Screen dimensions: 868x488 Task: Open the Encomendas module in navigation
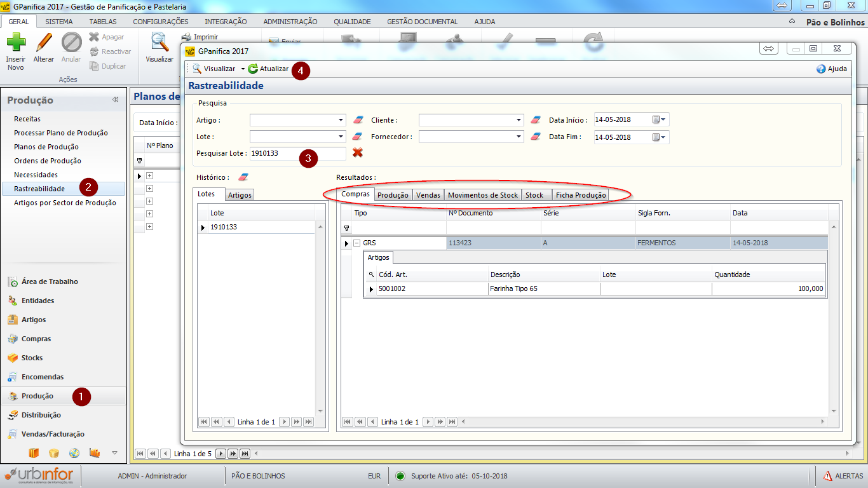[x=43, y=377]
